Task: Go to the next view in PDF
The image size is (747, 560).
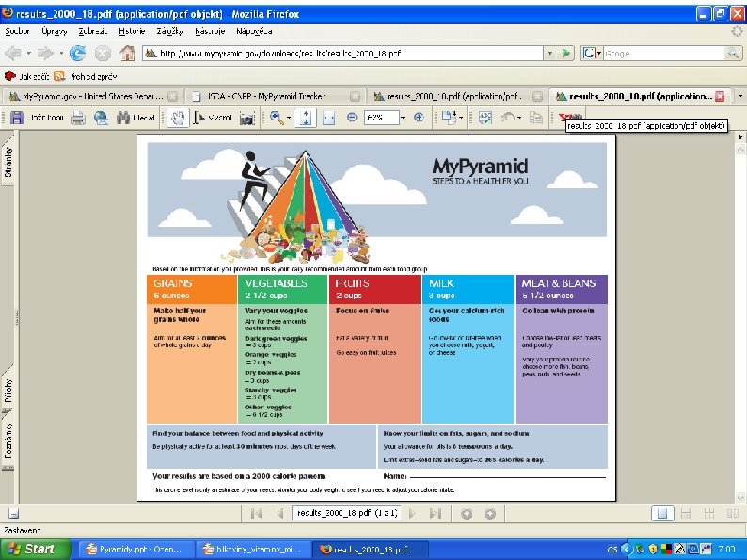Action: [x=490, y=513]
